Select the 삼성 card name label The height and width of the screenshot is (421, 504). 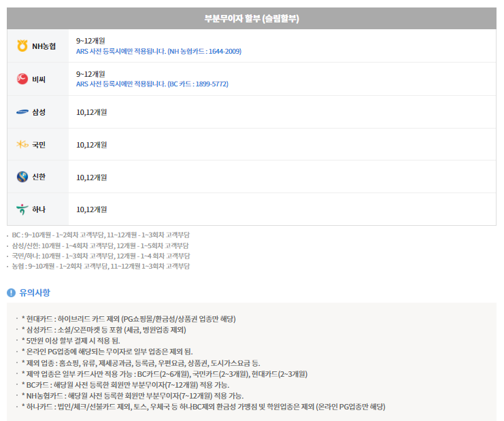coord(39,112)
